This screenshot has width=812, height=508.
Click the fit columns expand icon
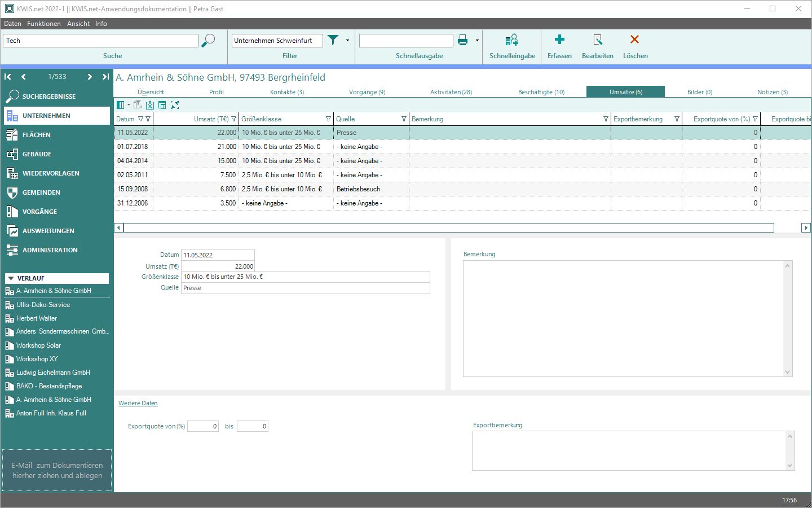(x=175, y=105)
